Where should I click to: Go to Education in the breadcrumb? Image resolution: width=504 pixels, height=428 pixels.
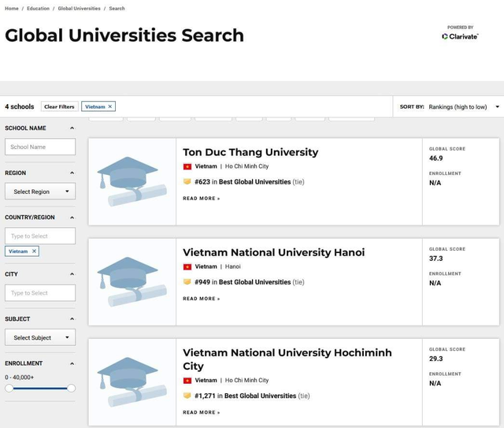click(38, 9)
